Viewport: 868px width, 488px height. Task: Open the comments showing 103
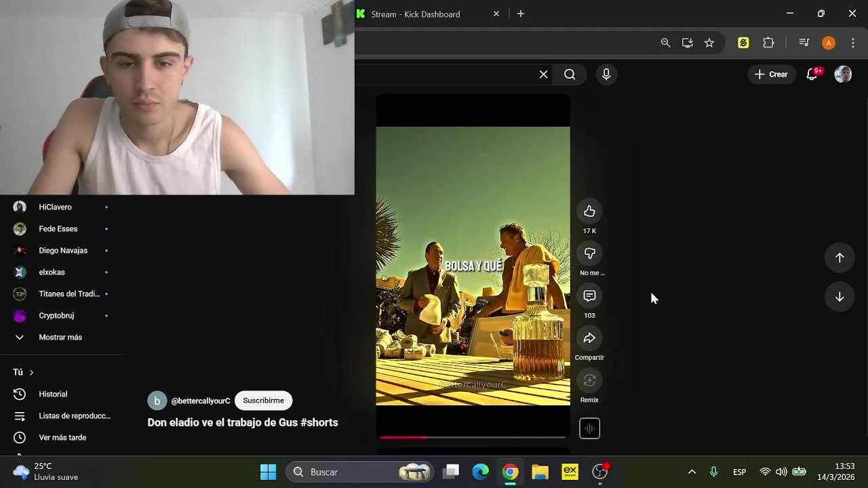pos(589,296)
